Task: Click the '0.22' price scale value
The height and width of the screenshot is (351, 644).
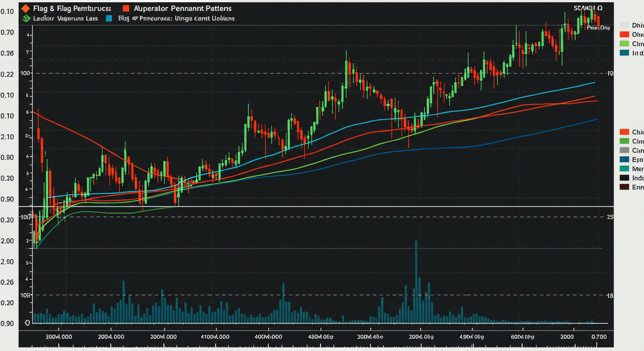Action: pyautogui.click(x=7, y=74)
